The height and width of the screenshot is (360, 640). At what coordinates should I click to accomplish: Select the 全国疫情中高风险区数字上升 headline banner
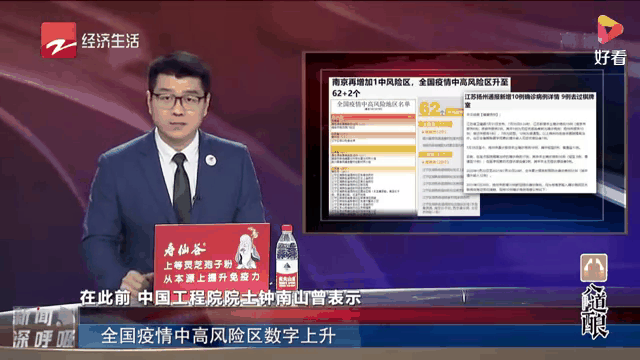pos(218,336)
